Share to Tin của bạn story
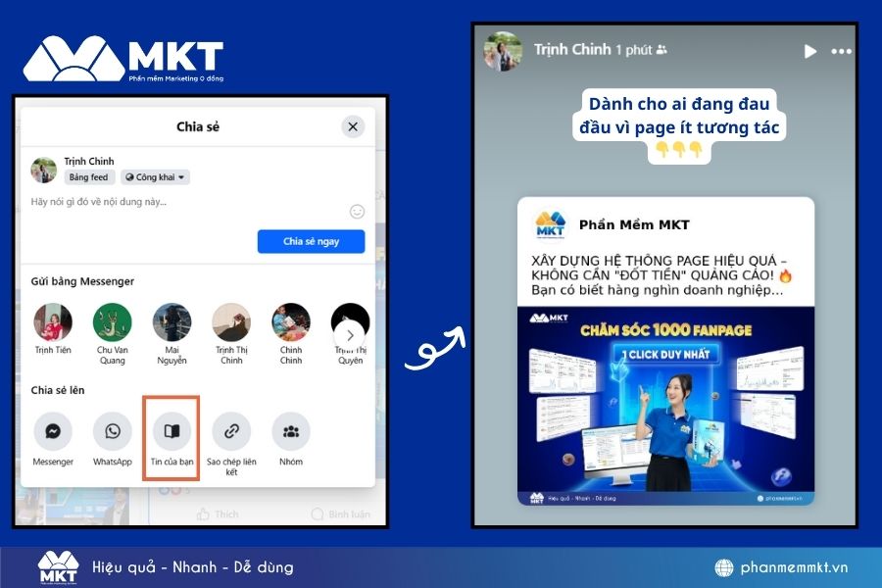This screenshot has width=882, height=588. point(172,431)
